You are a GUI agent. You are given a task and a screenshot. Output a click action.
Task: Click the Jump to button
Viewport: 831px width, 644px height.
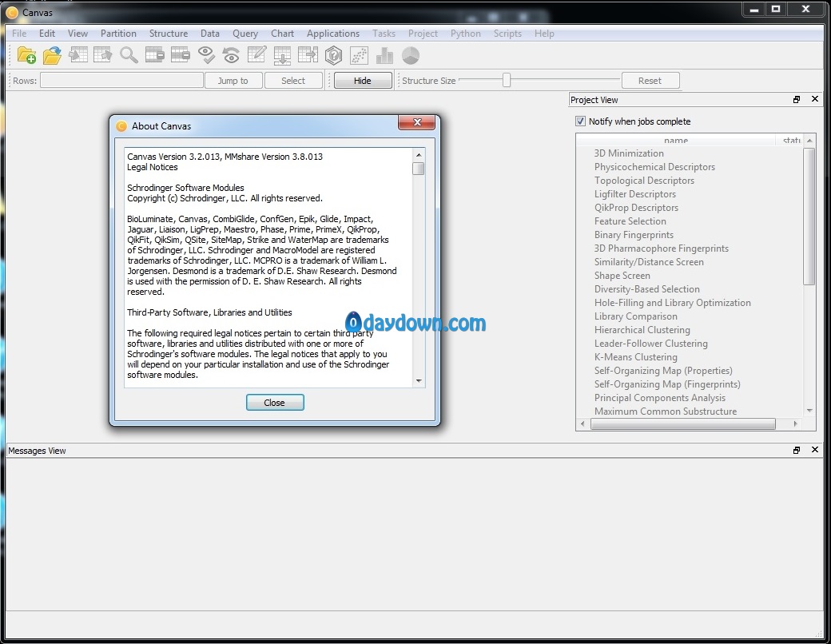coord(233,81)
